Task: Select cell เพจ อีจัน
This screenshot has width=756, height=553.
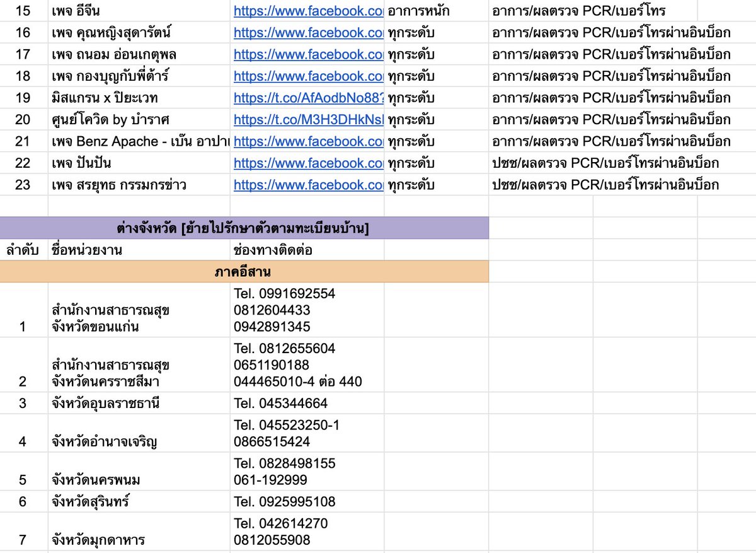Action: click(x=139, y=11)
